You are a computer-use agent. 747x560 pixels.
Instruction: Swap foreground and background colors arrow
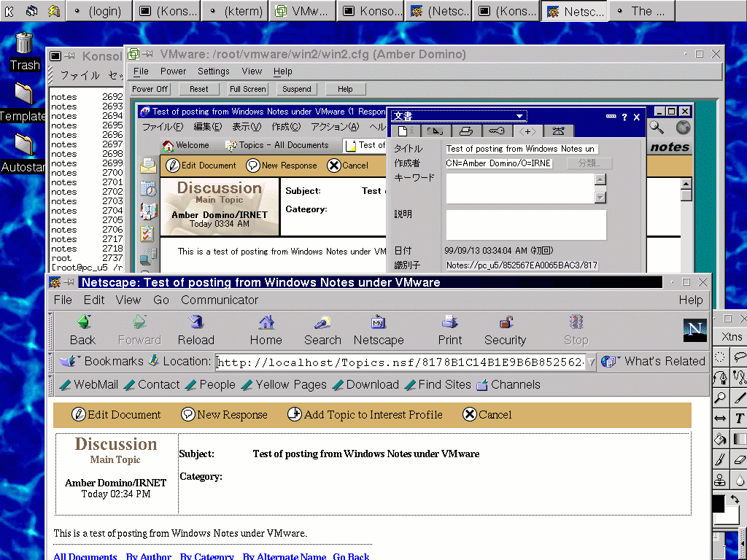click(735, 499)
